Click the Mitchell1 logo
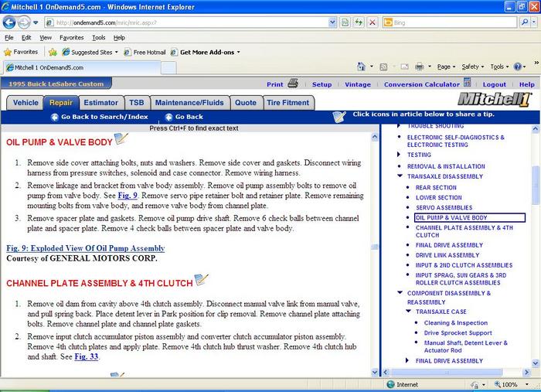This screenshot has width=541, height=392. (495, 100)
